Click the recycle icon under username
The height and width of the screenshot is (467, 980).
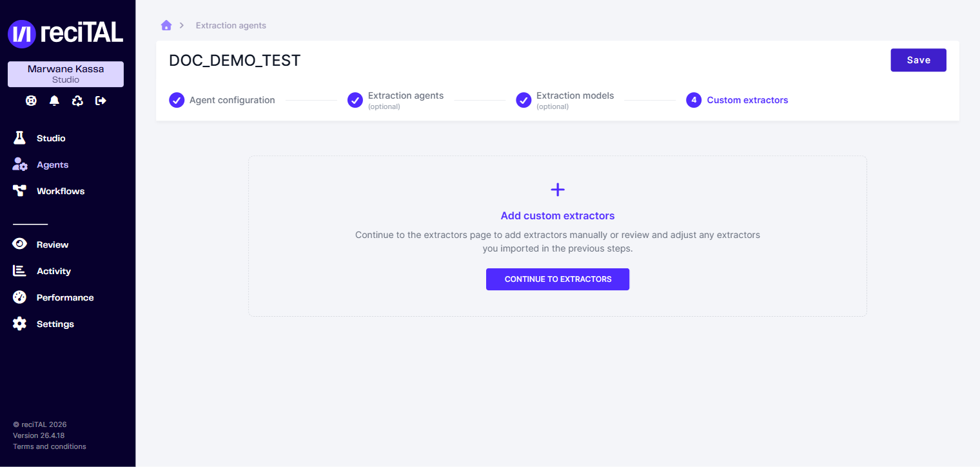pos(77,101)
